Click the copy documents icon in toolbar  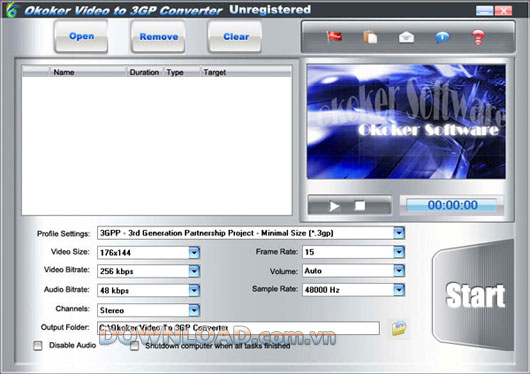coord(370,37)
